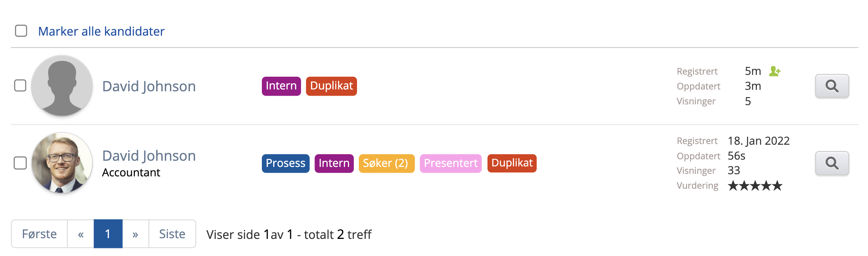Open the first David Johnson name link
Screen dimensions: 868x256
[149, 86]
